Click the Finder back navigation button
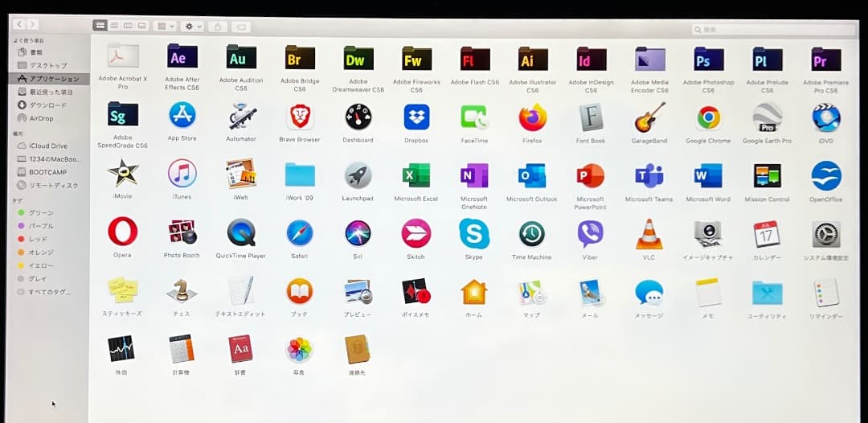 19,25
